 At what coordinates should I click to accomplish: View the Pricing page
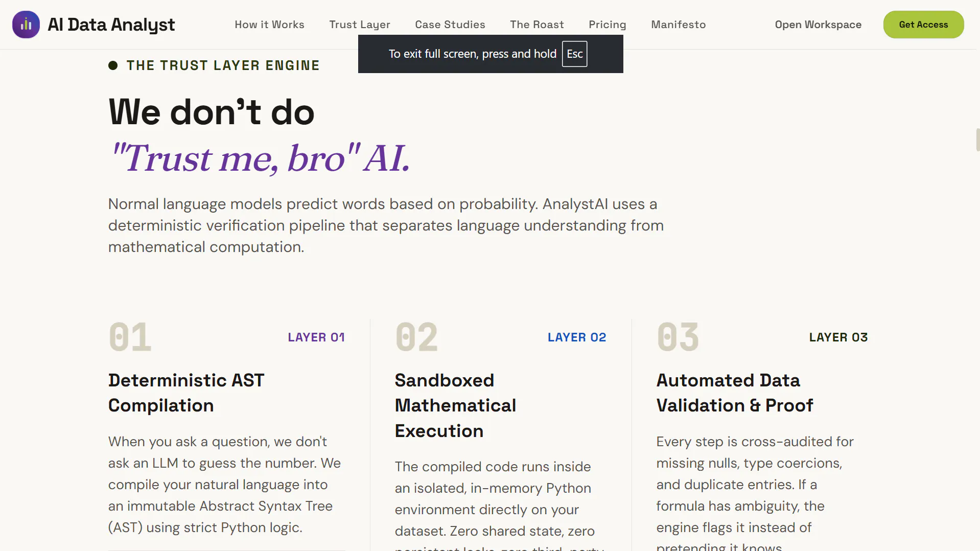608,25
